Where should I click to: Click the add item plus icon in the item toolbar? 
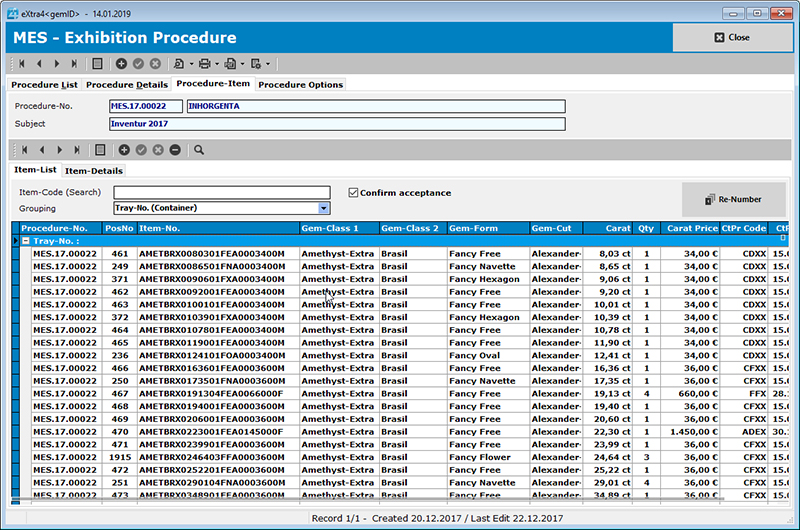click(124, 150)
